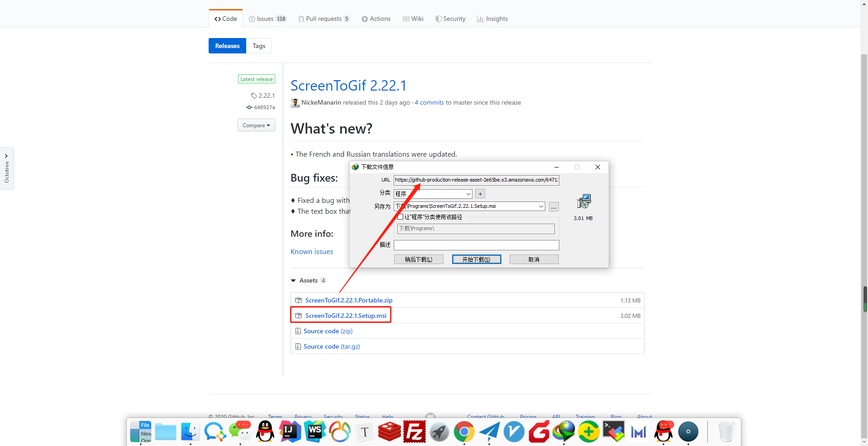The width and height of the screenshot is (868, 446).
Task: Click the Typora icon in the dock
Action: click(x=365, y=432)
